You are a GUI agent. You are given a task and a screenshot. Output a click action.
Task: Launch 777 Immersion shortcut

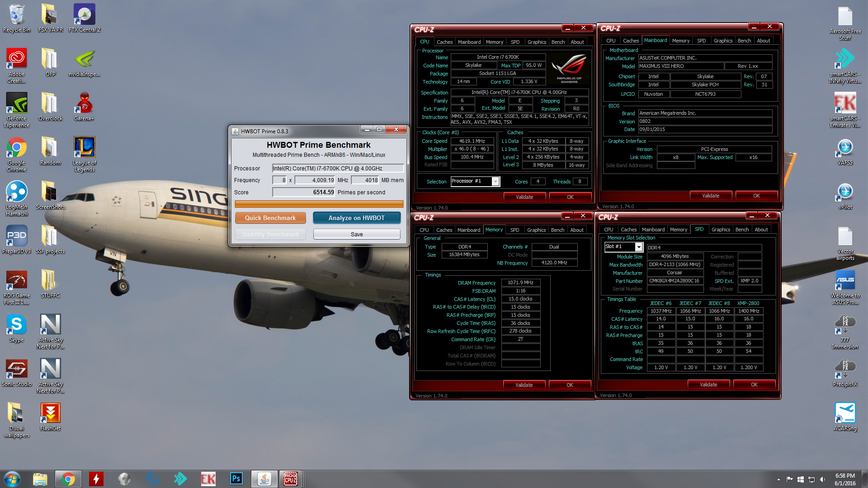(x=845, y=332)
